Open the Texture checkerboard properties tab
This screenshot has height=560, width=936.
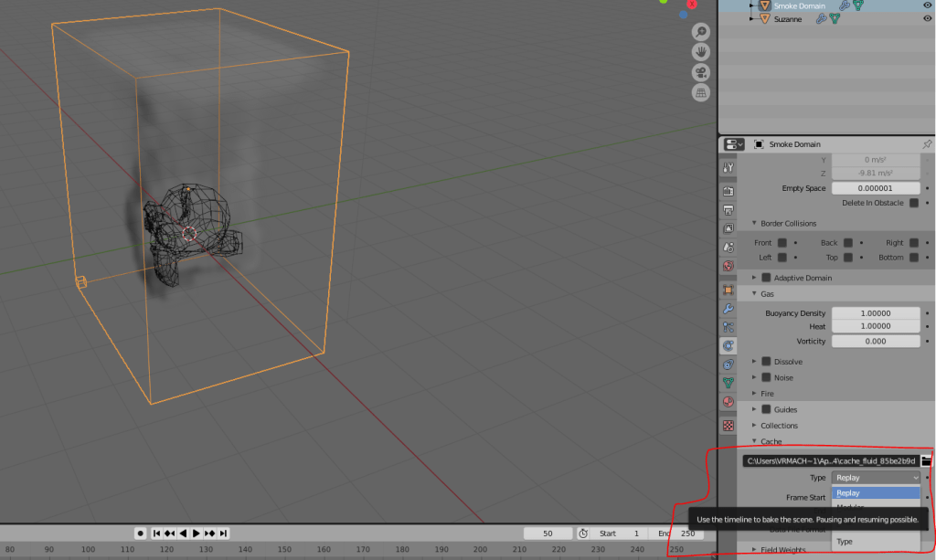coord(729,426)
